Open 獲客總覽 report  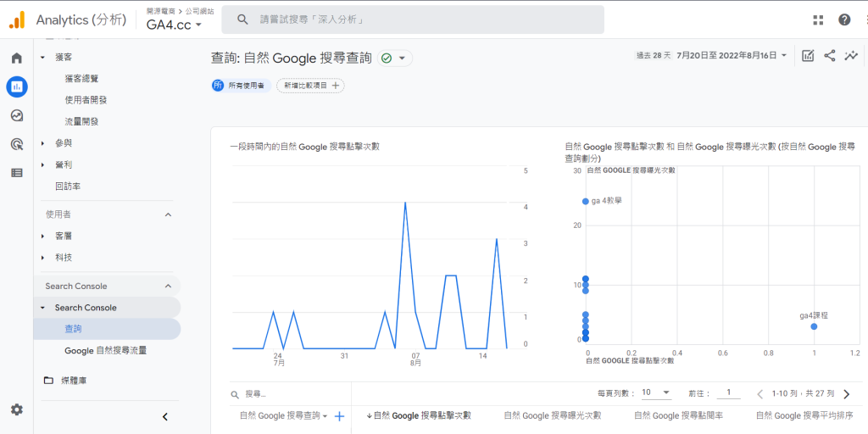tap(81, 79)
